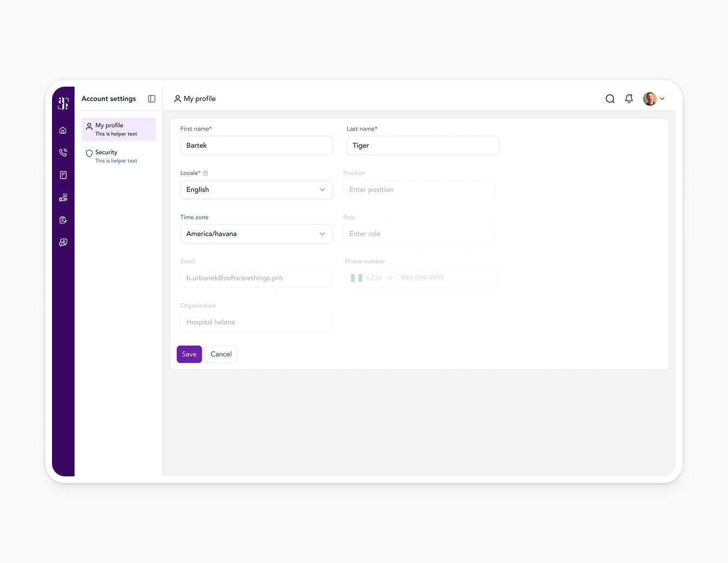The width and height of the screenshot is (728, 563).
Task: Open the documents icon in the sidebar
Action: tap(63, 175)
